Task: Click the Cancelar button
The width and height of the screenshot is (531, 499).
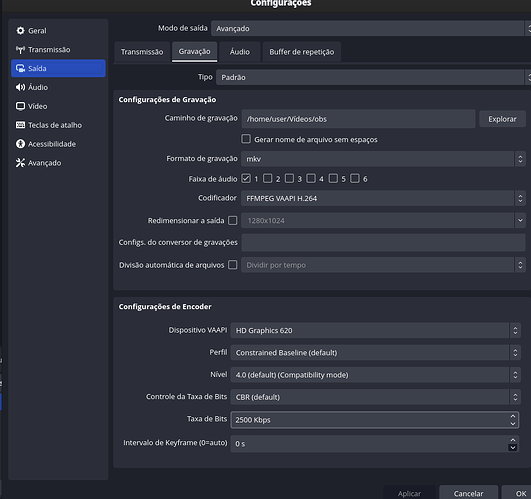Action: (x=468, y=493)
